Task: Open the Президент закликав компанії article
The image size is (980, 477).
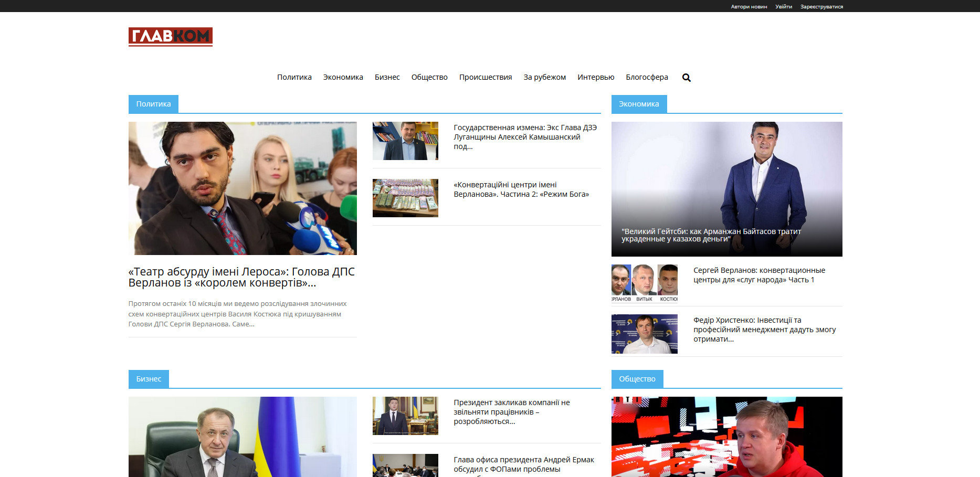Action: tap(511, 412)
